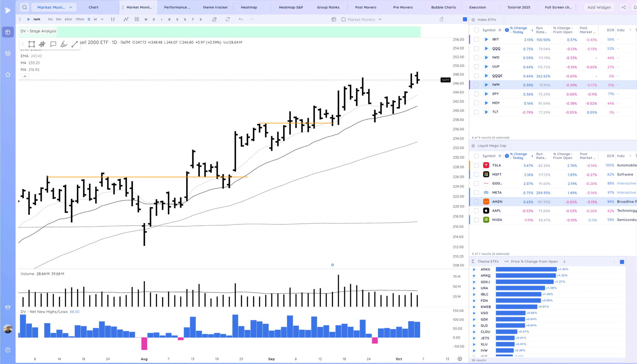Click the search magnifier icon
Image resolution: width=637 pixels, height=364 pixels.
[25, 7]
